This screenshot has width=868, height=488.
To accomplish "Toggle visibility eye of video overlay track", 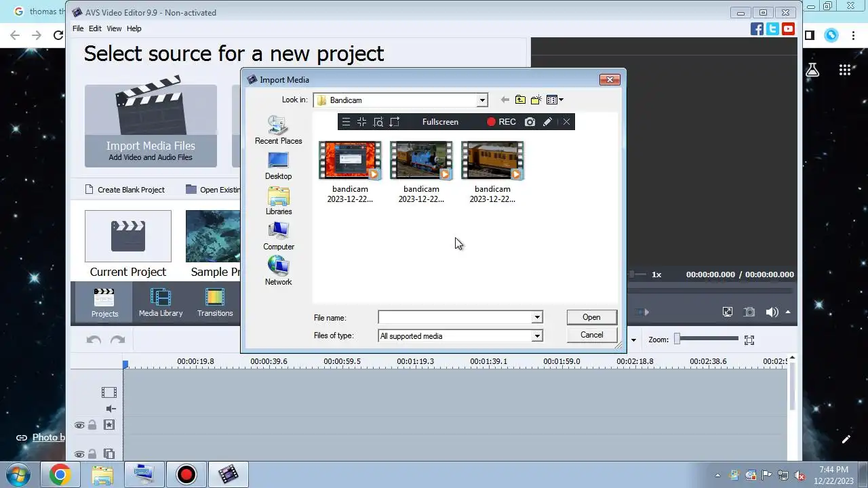I will click(x=79, y=454).
